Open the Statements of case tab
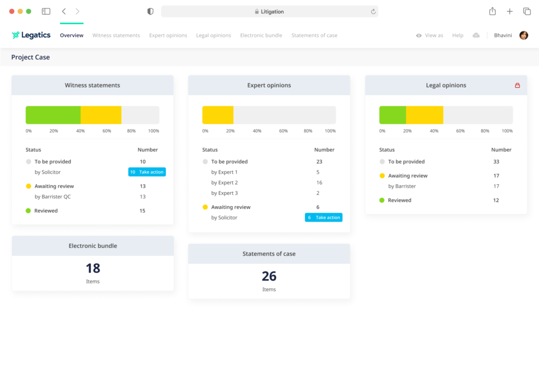 314,35
